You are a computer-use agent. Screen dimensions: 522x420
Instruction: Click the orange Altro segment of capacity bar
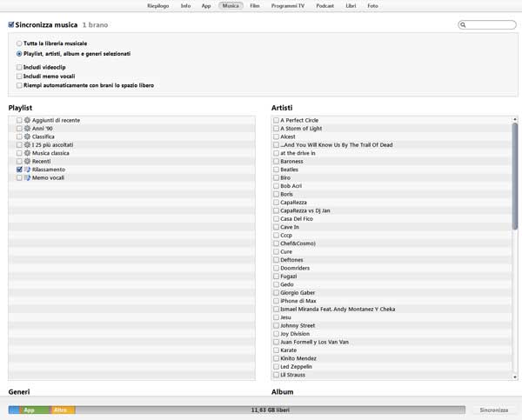point(63,410)
